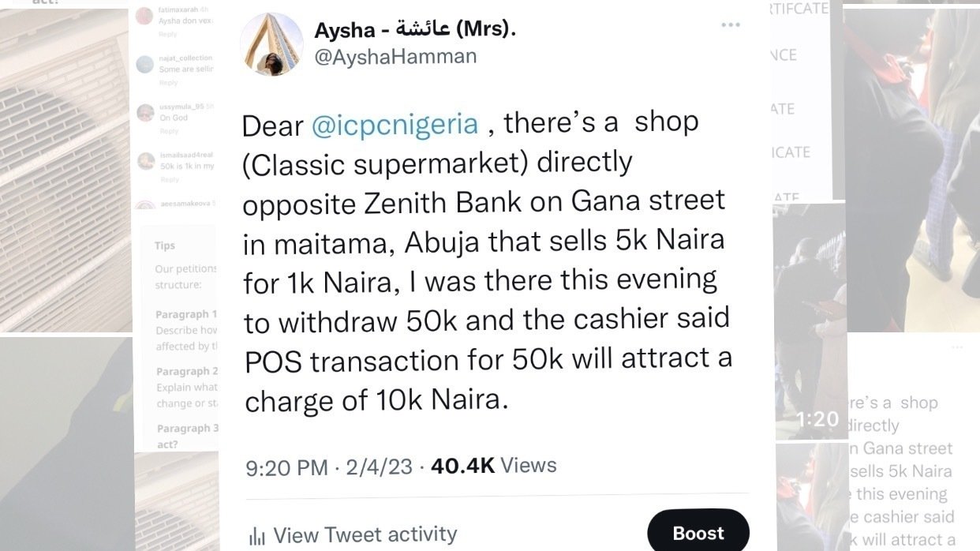The image size is (980, 551).
Task: Reply to najat_collection's comment
Action: click(x=170, y=82)
